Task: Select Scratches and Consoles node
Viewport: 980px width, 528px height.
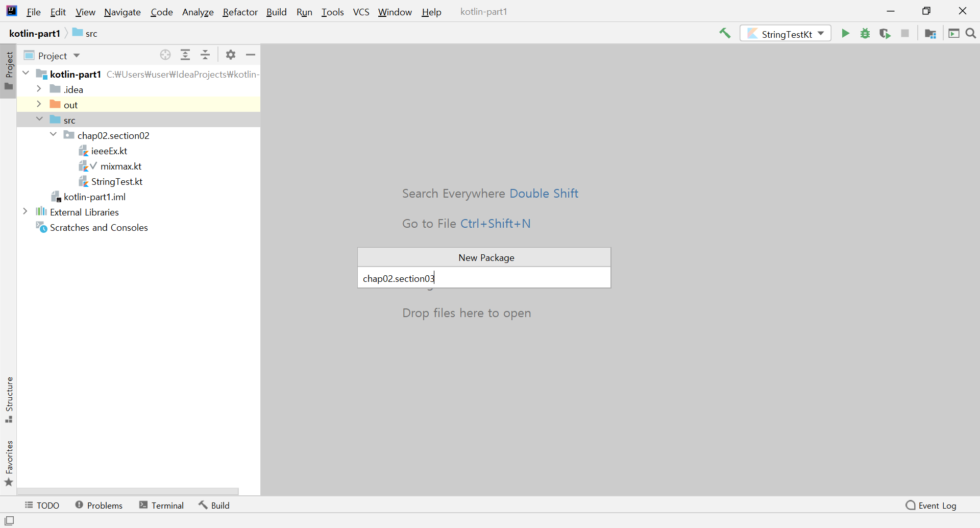Action: [99, 227]
